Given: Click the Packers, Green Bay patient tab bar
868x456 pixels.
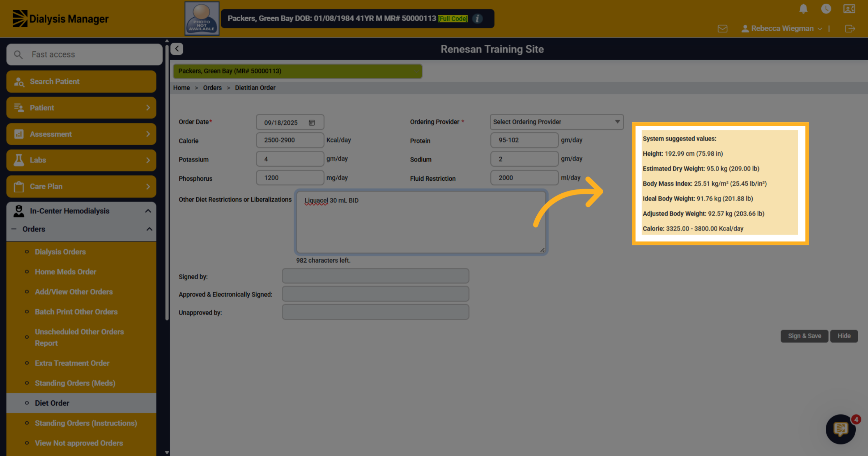Looking at the screenshot, I should [297, 71].
